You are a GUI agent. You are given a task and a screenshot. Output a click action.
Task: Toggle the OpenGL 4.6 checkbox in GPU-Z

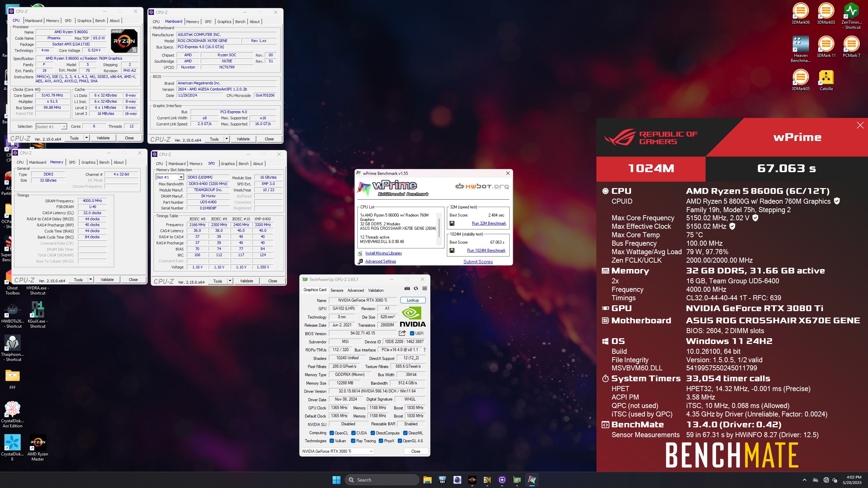click(x=400, y=441)
